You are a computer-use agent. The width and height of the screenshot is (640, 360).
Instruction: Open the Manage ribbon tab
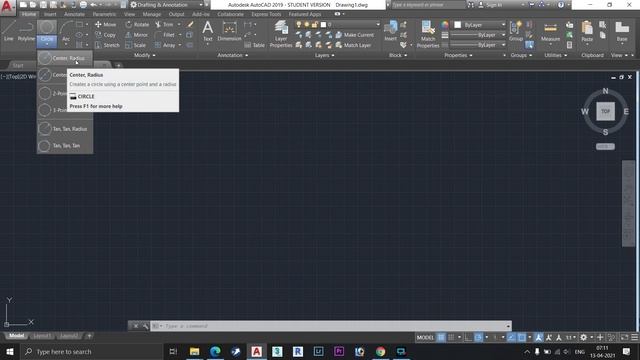click(152, 14)
